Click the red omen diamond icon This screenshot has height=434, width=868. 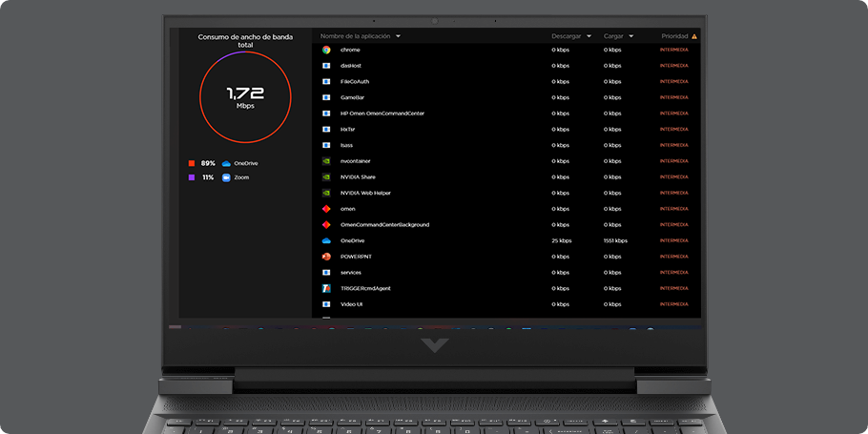pos(326,209)
